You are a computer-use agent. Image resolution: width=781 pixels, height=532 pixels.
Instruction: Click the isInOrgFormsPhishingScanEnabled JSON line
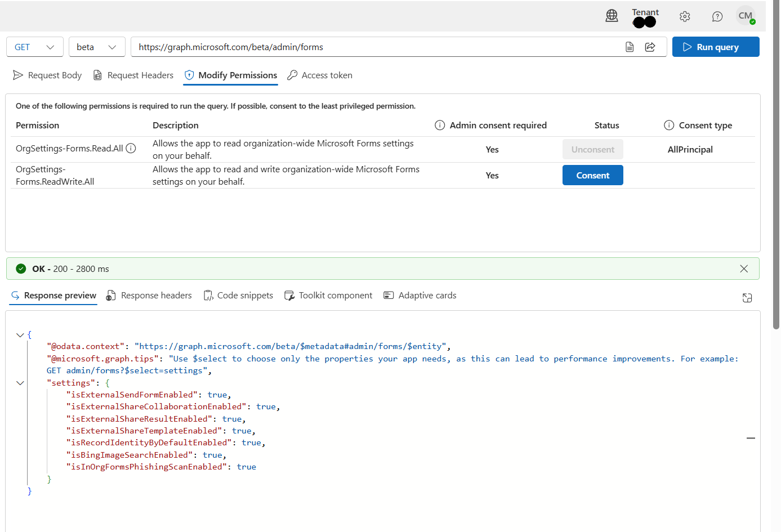[161, 467]
